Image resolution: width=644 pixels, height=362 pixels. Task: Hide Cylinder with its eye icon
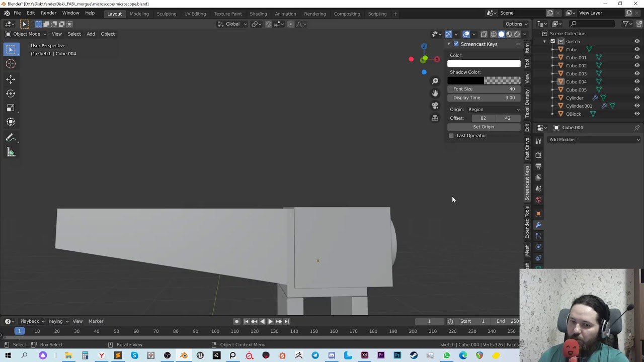pyautogui.click(x=637, y=98)
